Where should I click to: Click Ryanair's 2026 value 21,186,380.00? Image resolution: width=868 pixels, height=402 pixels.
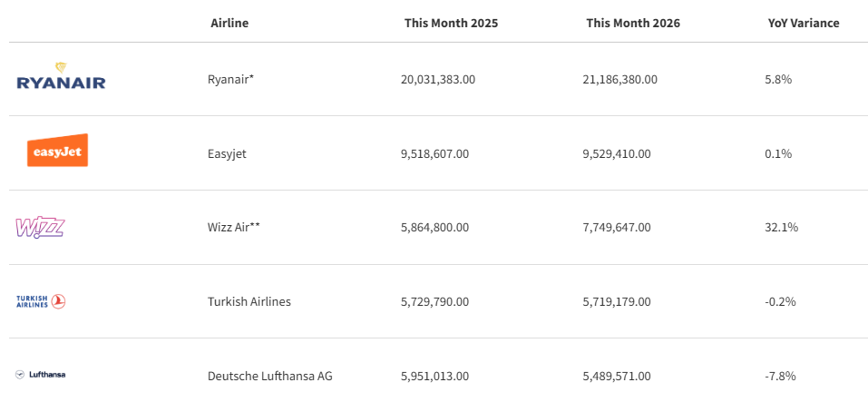click(620, 80)
